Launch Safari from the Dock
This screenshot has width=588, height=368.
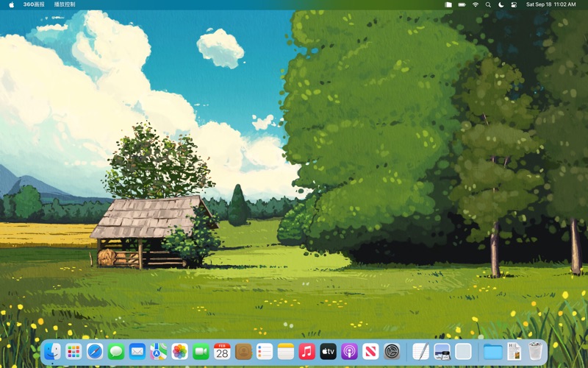click(x=95, y=352)
